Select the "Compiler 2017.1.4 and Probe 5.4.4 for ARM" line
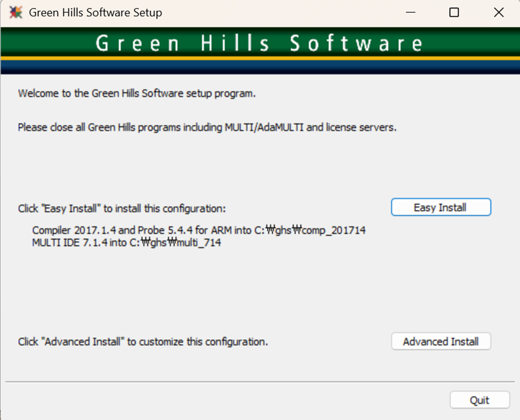The image size is (520, 420). point(199,230)
